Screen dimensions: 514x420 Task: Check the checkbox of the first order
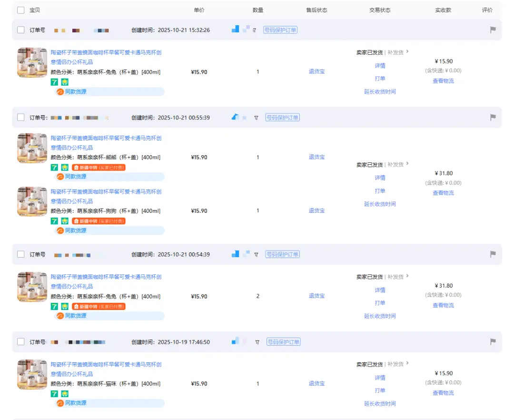(20, 30)
